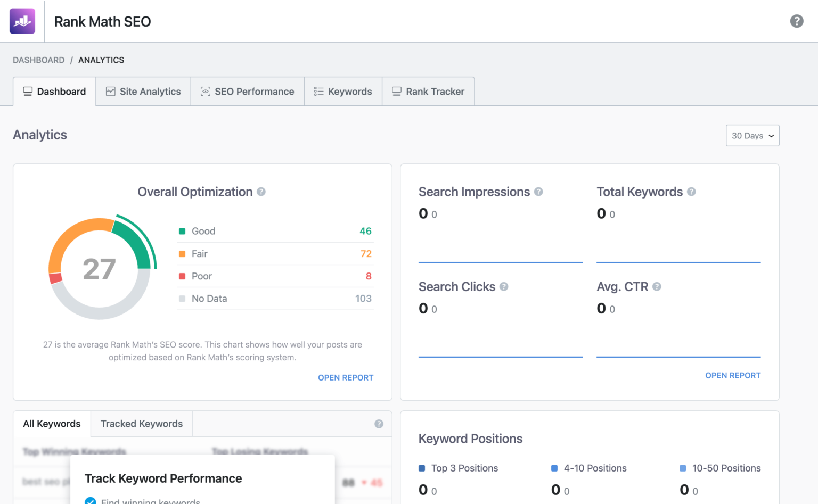Click the monitor icon on Rank Tracker tab
The height and width of the screenshot is (504, 818).
(396, 91)
